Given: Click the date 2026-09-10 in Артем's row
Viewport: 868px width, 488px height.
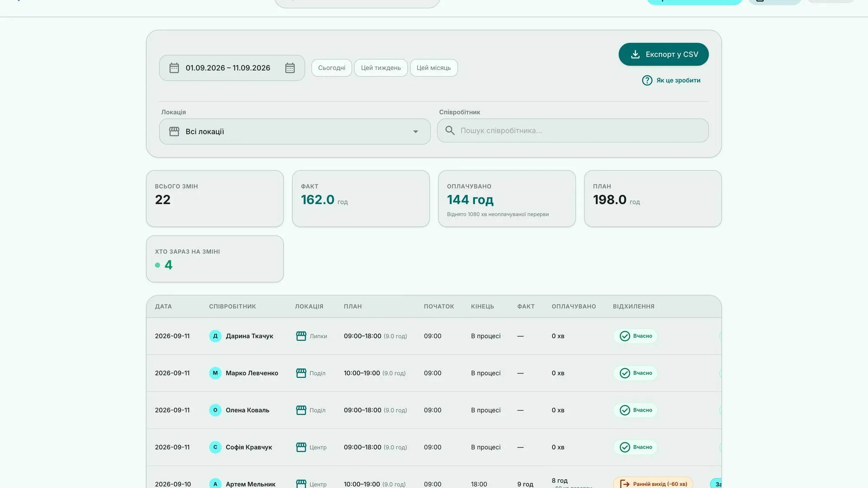Looking at the screenshot, I should click(173, 484).
